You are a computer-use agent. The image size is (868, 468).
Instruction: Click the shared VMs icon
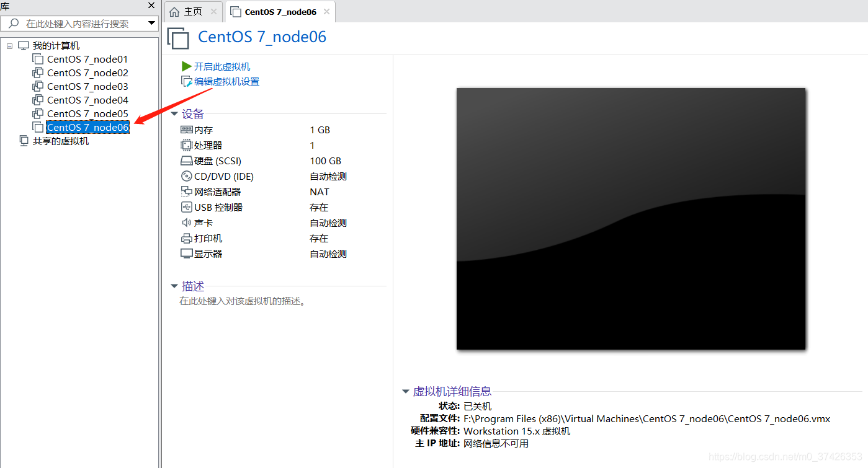24,141
